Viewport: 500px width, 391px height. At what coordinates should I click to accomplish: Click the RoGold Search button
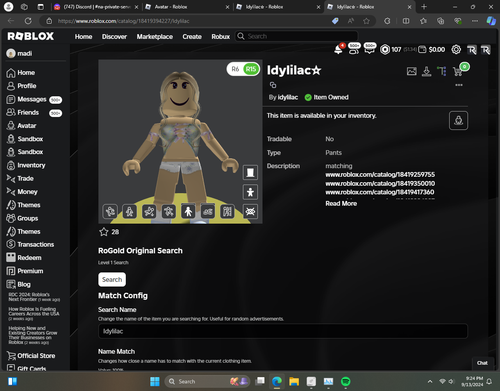click(112, 279)
